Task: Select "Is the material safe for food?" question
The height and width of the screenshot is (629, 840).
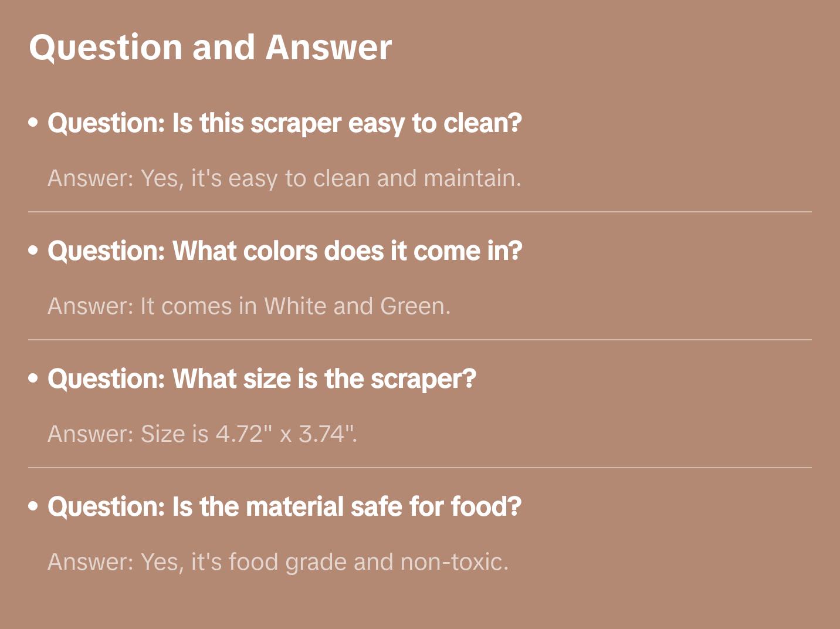Action: (x=284, y=507)
